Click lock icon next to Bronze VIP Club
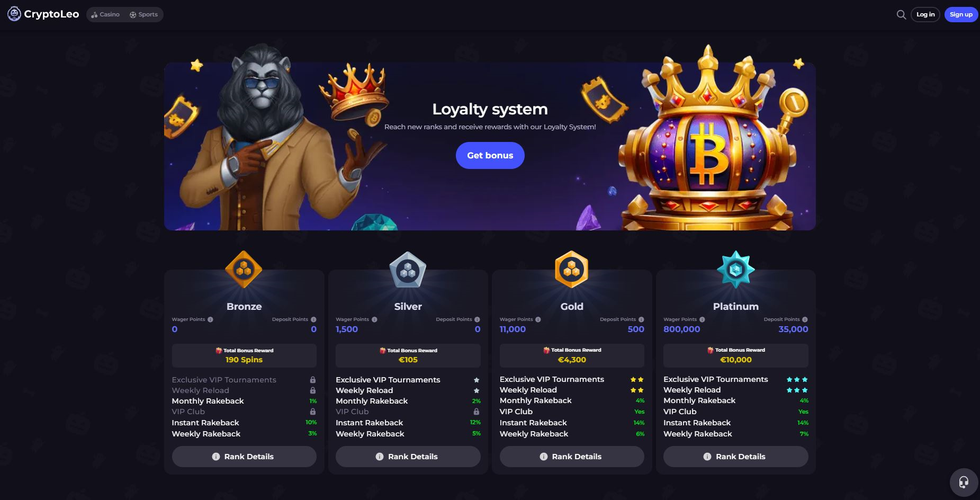Image resolution: width=980 pixels, height=500 pixels. (313, 412)
